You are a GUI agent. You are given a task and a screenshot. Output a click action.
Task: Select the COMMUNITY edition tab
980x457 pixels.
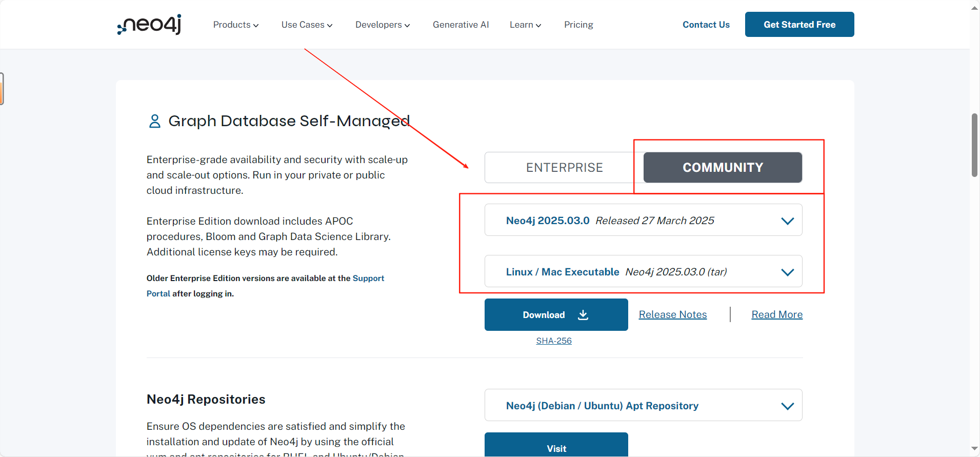click(x=723, y=167)
